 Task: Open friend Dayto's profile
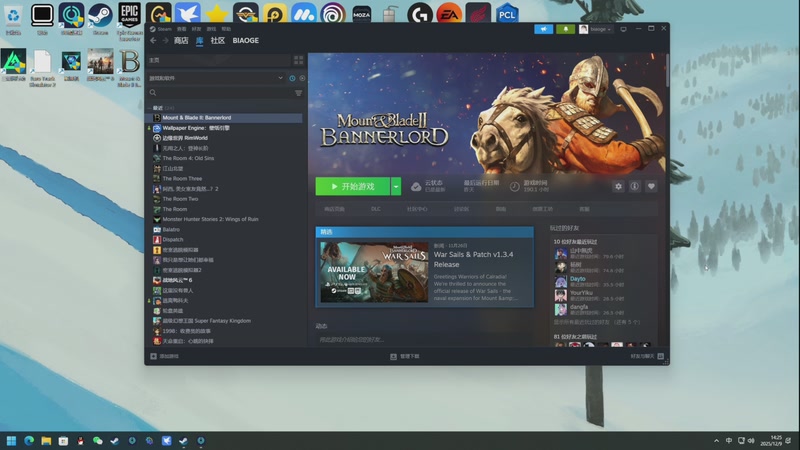tap(578, 279)
